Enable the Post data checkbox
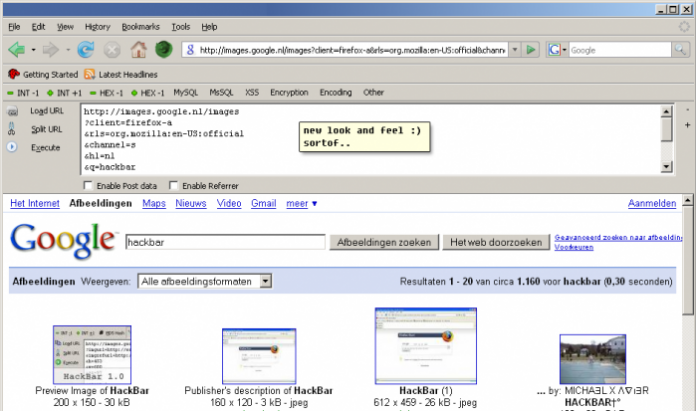This screenshot has height=411, width=696. [88, 185]
